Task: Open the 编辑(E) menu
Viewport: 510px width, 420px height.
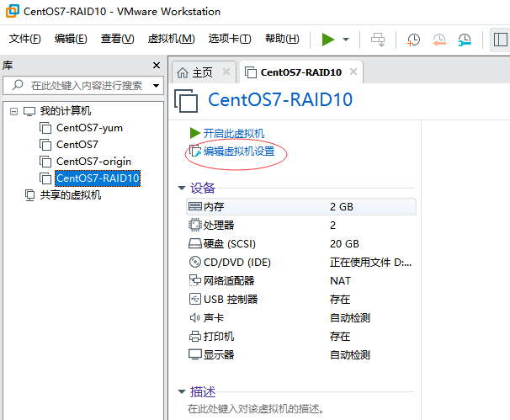Action: (71, 39)
